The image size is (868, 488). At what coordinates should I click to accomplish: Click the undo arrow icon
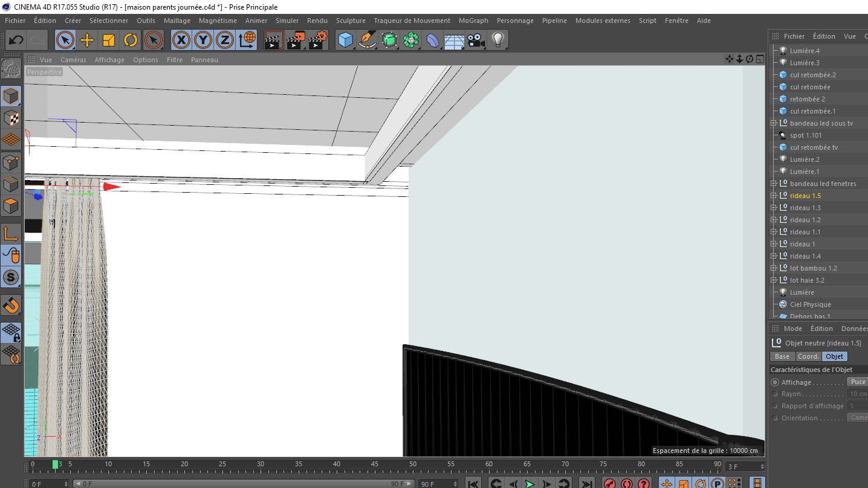point(16,40)
